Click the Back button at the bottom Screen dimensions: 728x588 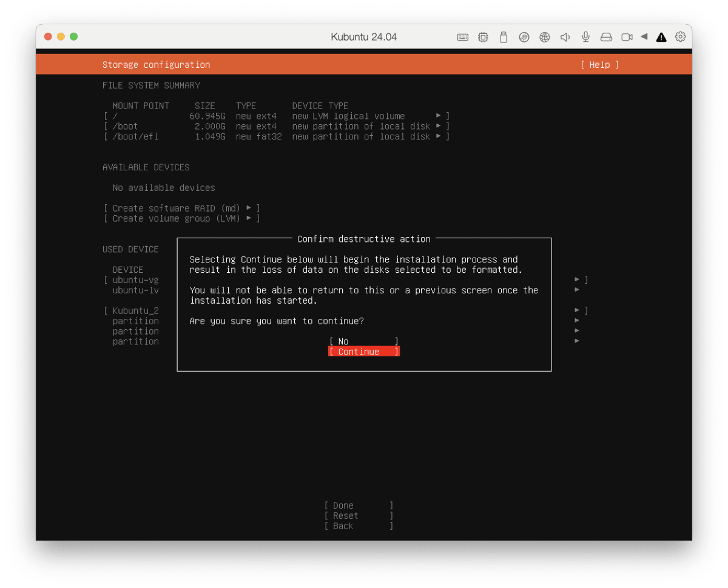(359, 526)
